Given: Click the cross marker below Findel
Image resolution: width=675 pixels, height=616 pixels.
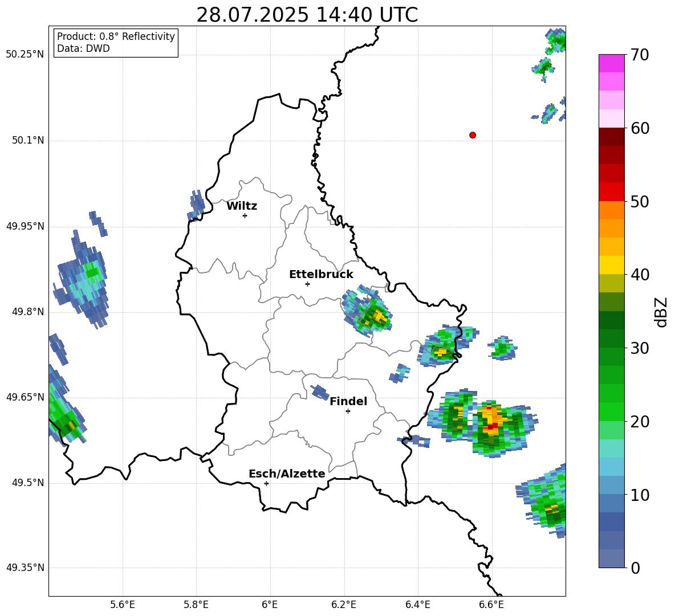Looking at the screenshot, I should click(x=348, y=411).
